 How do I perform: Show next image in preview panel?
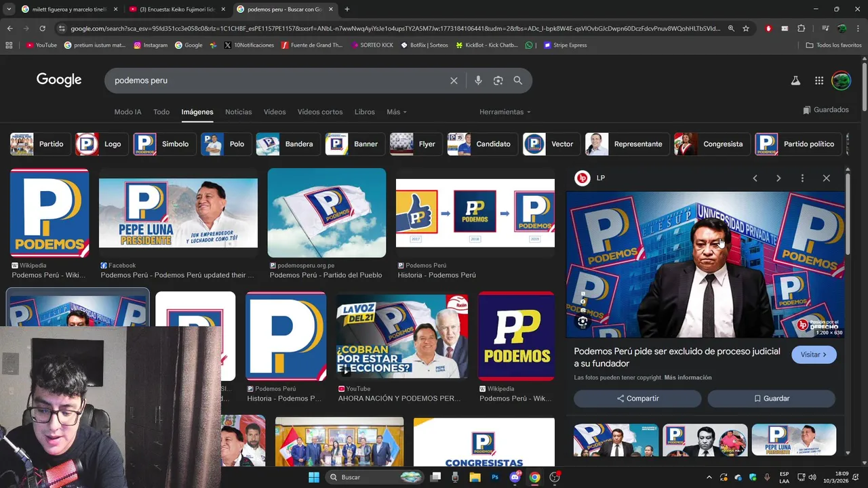pos(778,178)
